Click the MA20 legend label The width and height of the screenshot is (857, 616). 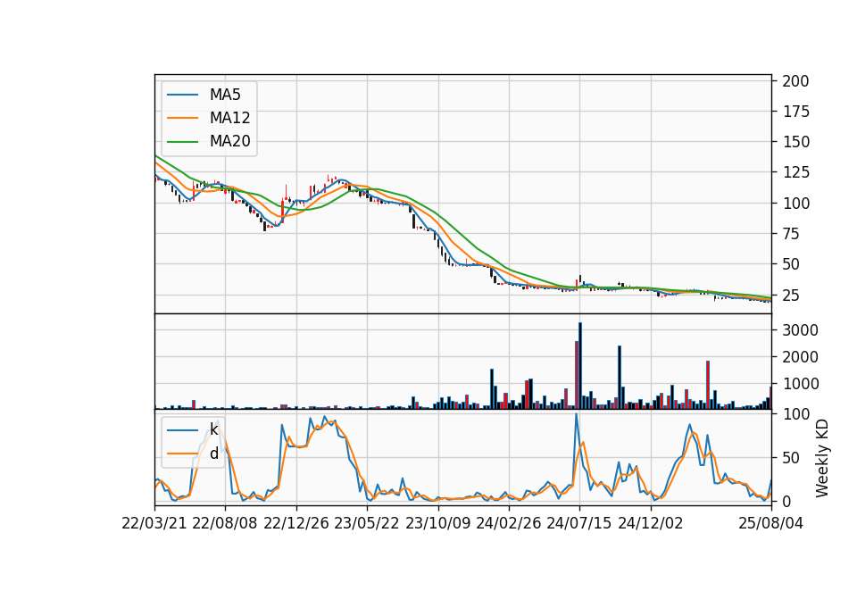point(229,141)
